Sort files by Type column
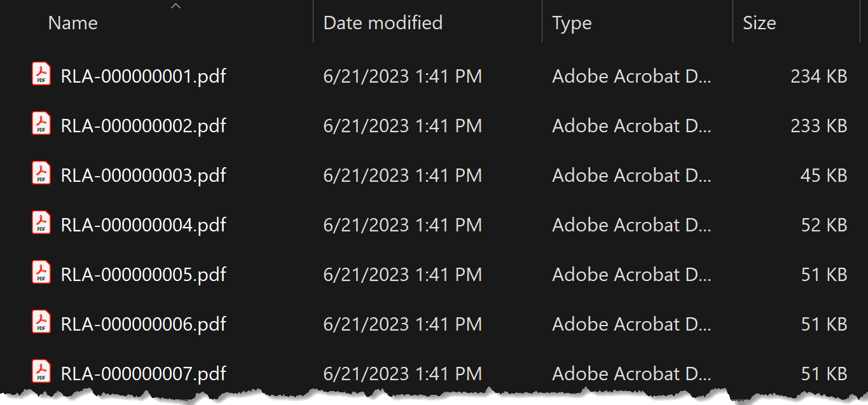Screen dimensions: 868x405 pos(572,24)
